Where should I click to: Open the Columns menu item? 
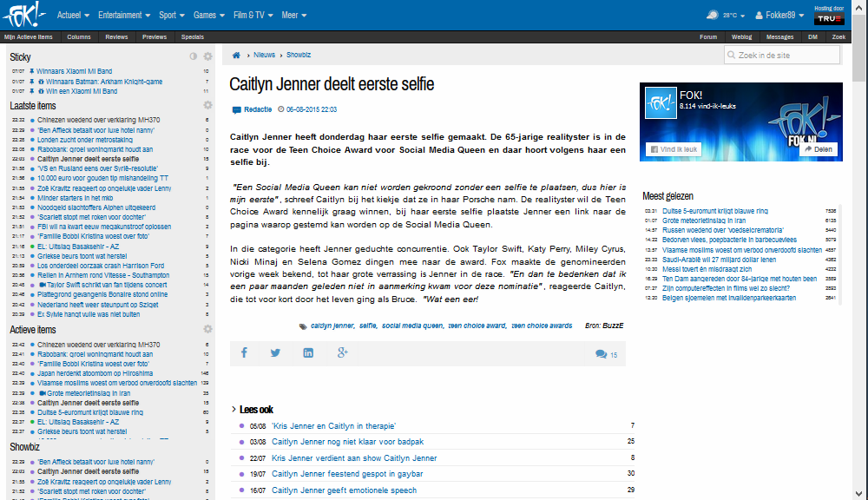(79, 37)
